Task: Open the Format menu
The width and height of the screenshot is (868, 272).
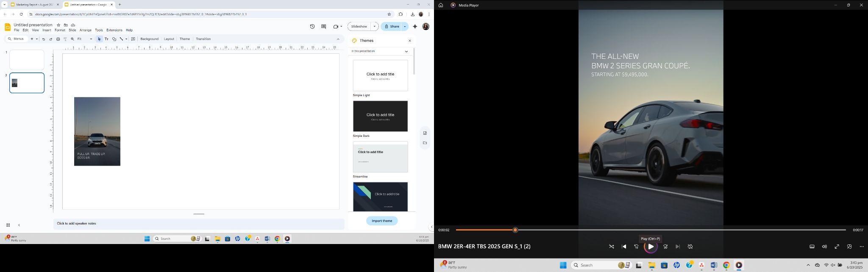Action: [60, 30]
